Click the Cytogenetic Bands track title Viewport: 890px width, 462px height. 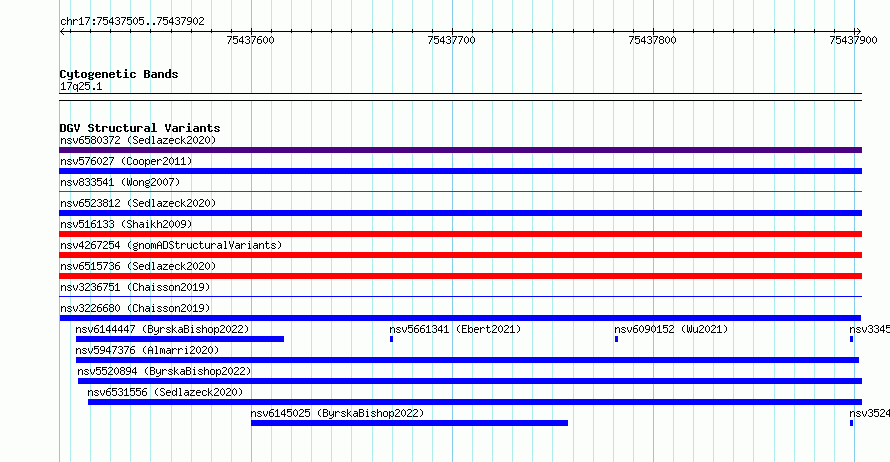(119, 74)
